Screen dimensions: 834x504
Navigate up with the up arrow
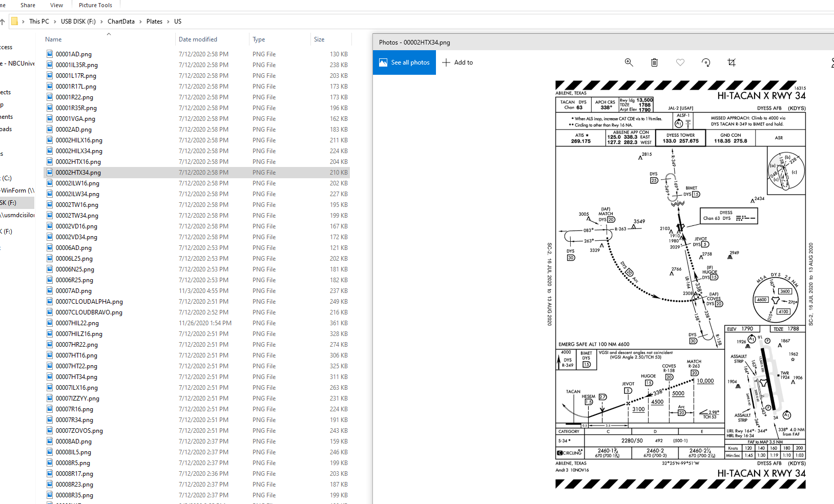click(3, 22)
